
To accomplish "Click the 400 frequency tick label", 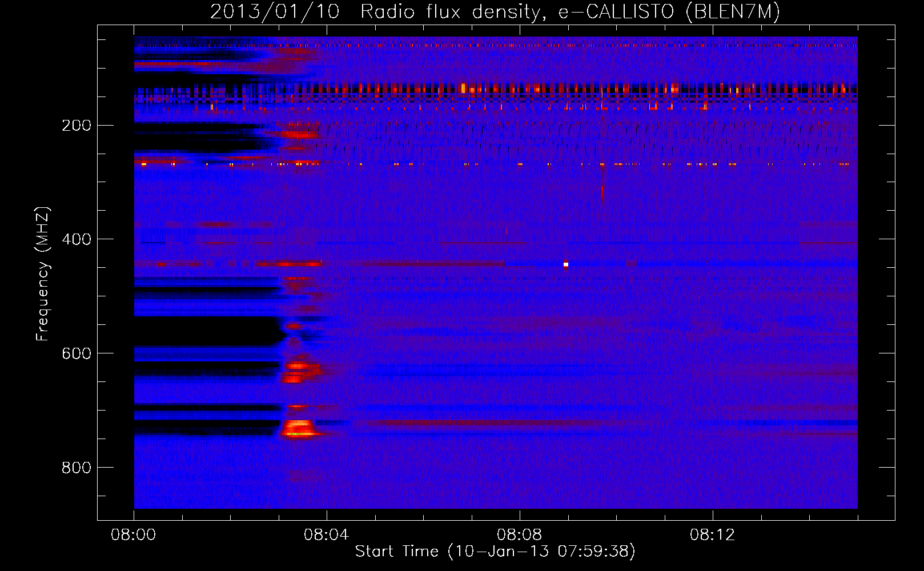I will pos(77,239).
